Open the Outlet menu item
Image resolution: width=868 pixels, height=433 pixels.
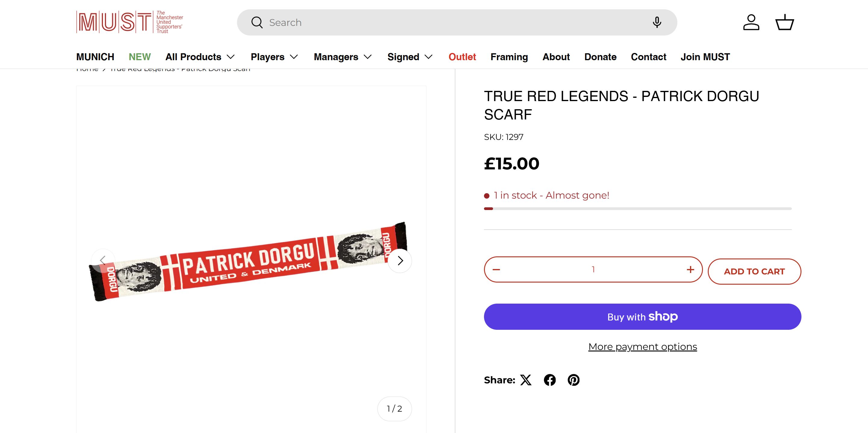[462, 57]
